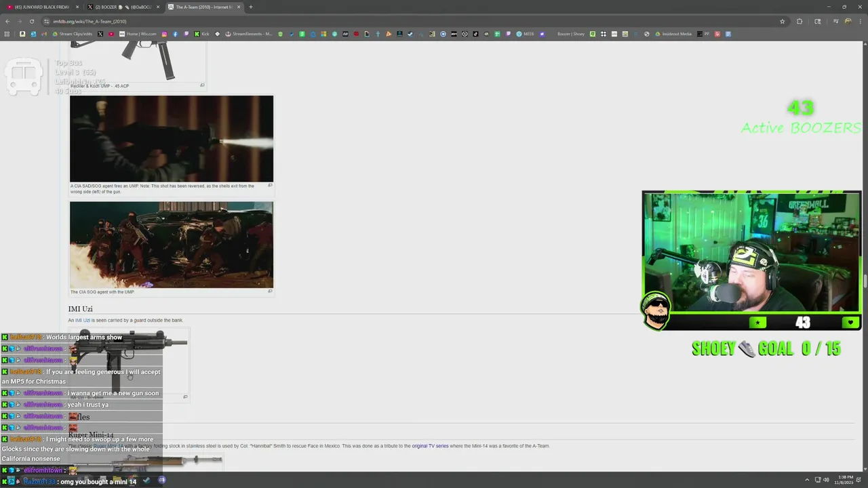Screen dimensions: 868x488
Task: Open the Apps grid in bookmarks bar
Action: (x=7, y=34)
